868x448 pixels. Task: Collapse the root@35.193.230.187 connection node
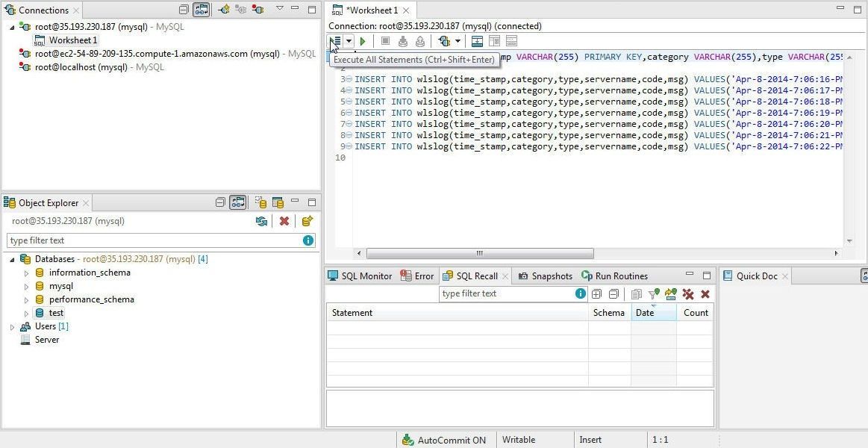(12, 27)
